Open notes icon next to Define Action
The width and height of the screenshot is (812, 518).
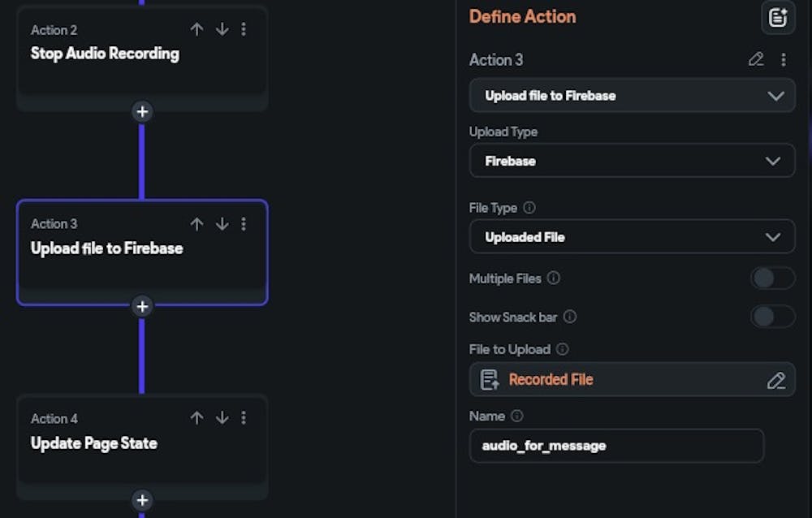777,18
